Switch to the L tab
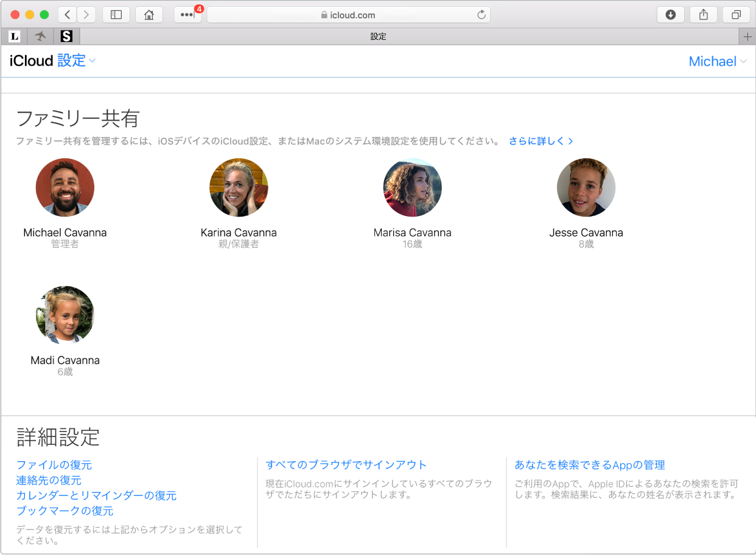Screen dimensions: 756x555 pos(13,36)
